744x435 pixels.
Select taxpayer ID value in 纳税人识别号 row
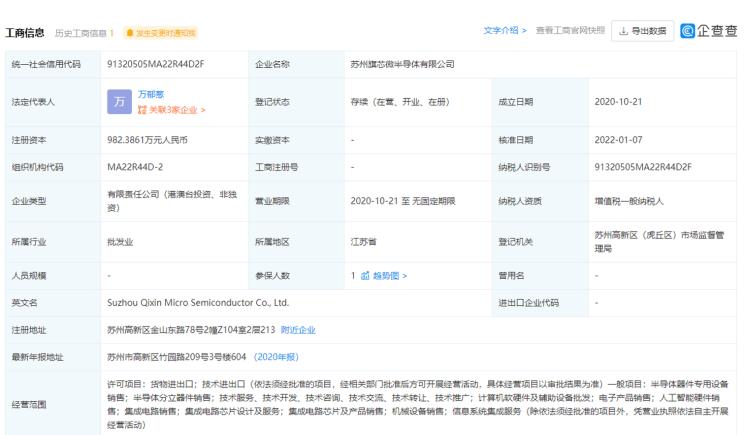(x=643, y=167)
